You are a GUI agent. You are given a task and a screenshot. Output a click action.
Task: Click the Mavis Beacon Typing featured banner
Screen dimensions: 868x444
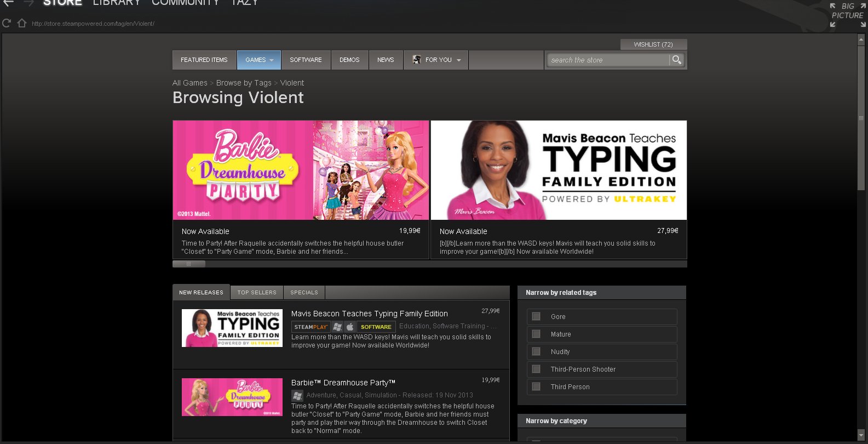[x=559, y=170]
